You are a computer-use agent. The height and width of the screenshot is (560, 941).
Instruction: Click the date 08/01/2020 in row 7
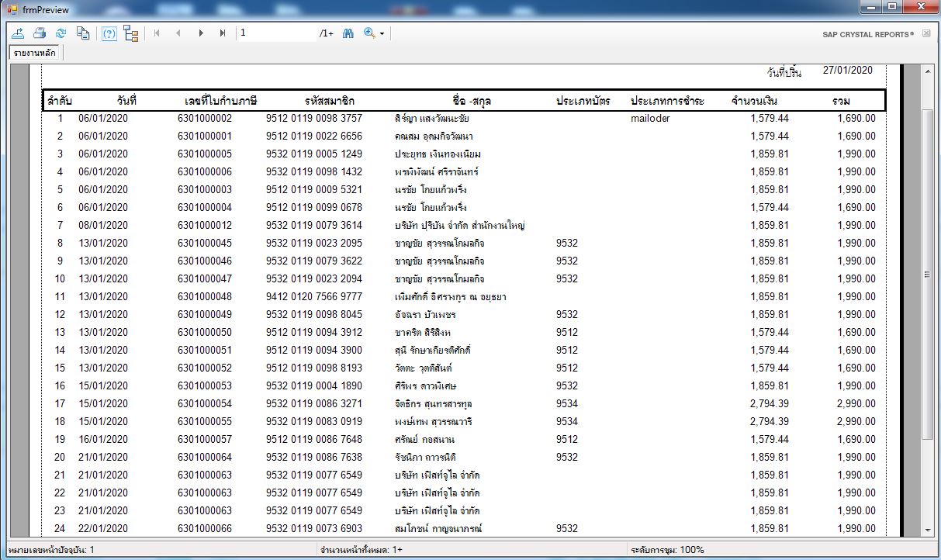103,226
